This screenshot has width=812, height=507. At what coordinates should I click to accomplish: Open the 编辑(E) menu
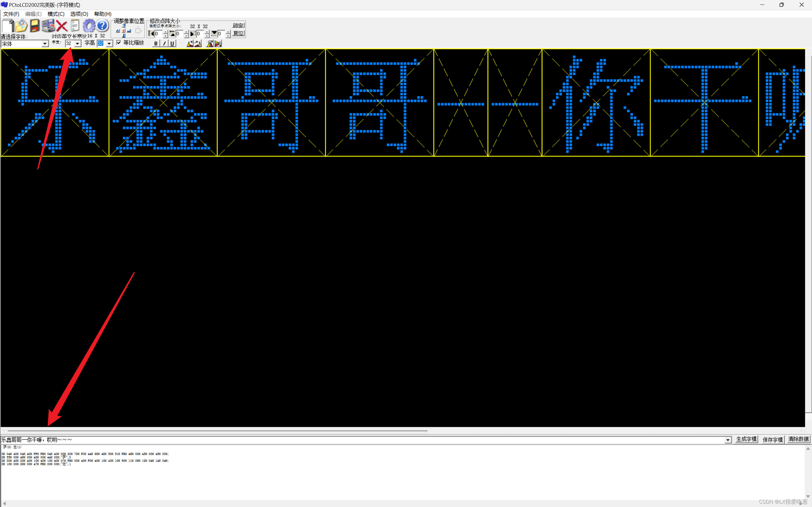pos(33,14)
